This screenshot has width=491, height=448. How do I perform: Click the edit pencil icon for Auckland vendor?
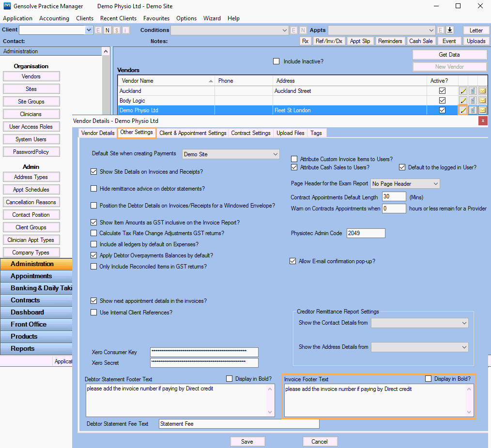463,91
